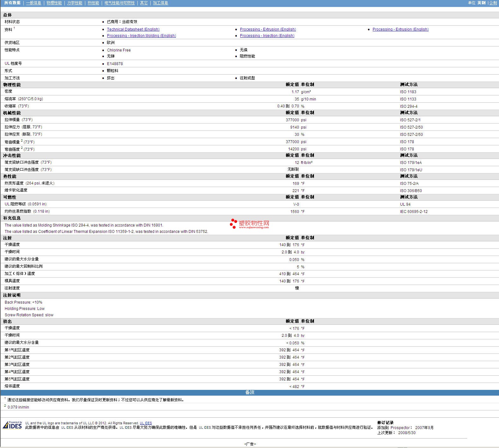This screenshot has width=499, height=448.
Task: Open the 其它 tab
Action: coord(144,3)
